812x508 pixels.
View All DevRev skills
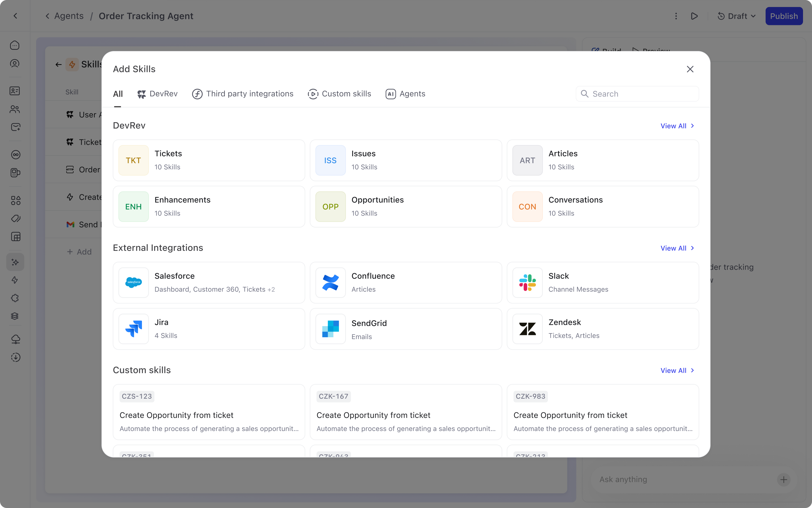678,126
